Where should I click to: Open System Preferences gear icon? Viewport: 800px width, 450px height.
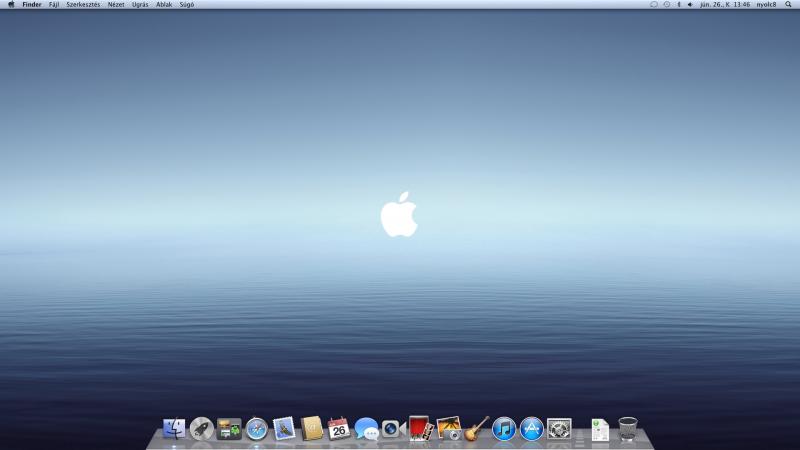click(559, 429)
